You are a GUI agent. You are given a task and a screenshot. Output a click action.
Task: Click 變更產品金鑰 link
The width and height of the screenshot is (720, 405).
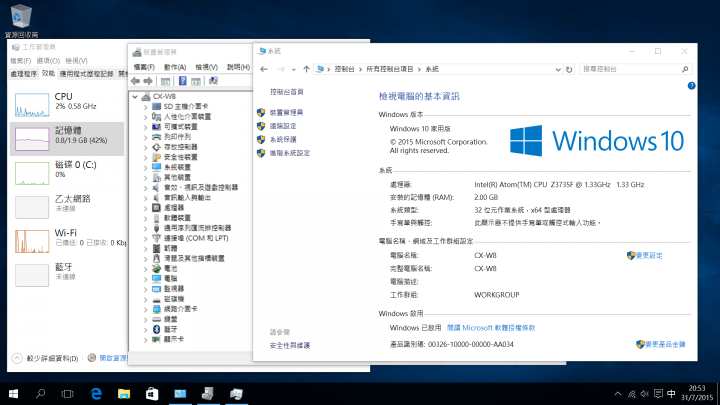pyautogui.click(x=665, y=344)
